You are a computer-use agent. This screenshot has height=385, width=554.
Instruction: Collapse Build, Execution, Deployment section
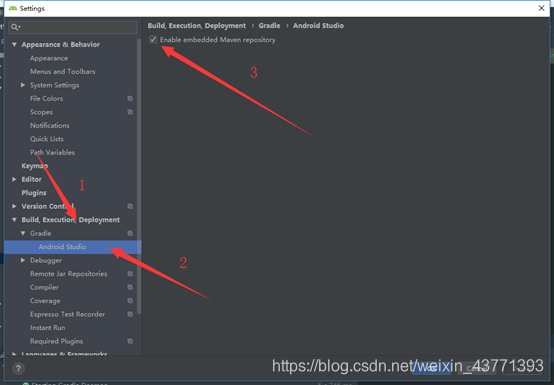14,220
